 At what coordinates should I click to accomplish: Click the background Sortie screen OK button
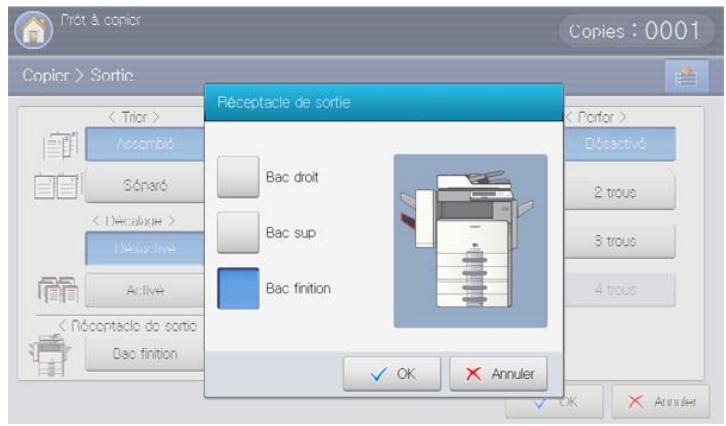tap(554, 402)
